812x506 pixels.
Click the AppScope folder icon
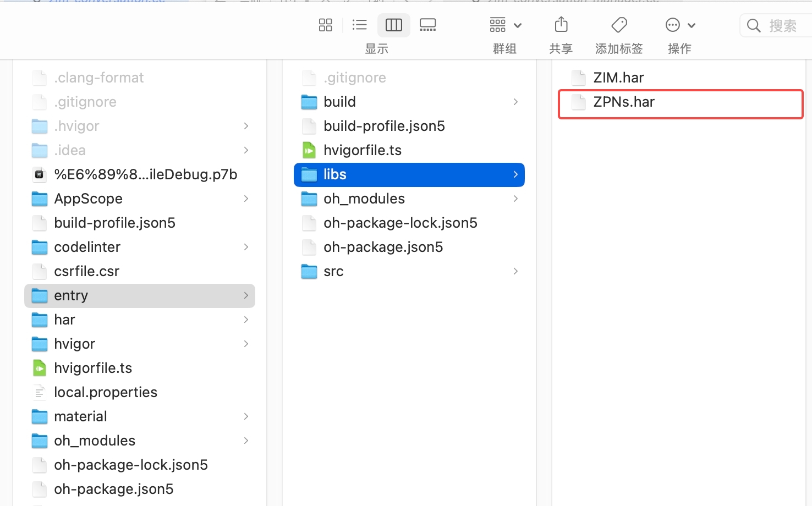[40, 199]
